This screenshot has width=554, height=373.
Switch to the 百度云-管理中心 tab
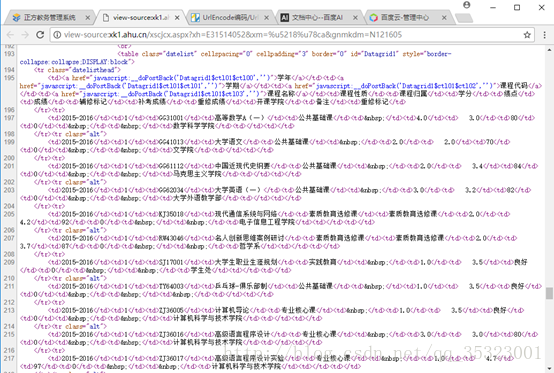coord(408,17)
